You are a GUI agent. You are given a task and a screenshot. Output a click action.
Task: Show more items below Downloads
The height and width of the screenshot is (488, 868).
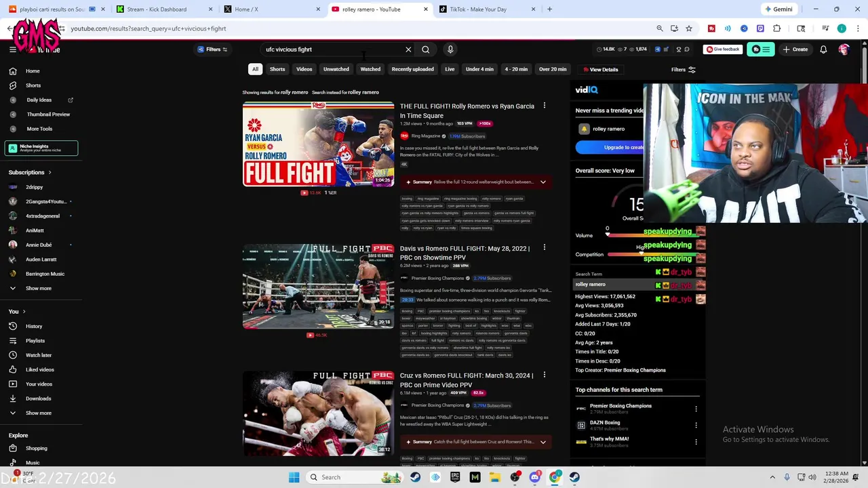point(38,413)
